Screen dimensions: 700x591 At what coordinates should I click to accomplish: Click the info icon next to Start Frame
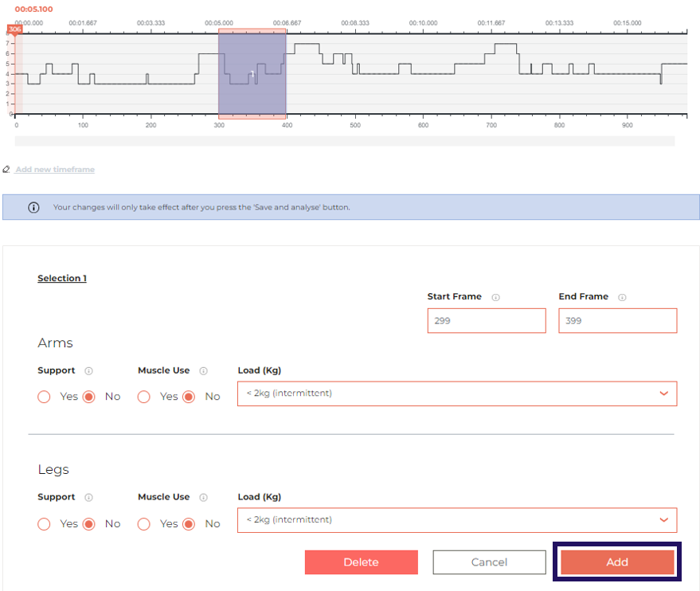[x=496, y=296]
